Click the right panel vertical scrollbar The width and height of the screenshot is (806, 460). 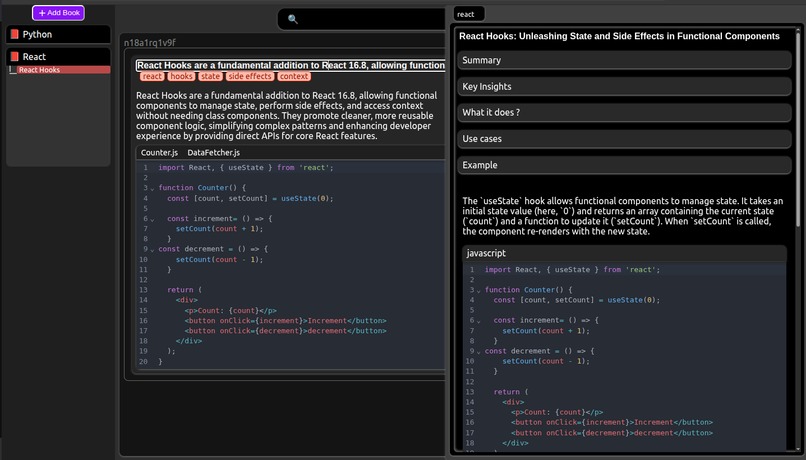click(798, 128)
